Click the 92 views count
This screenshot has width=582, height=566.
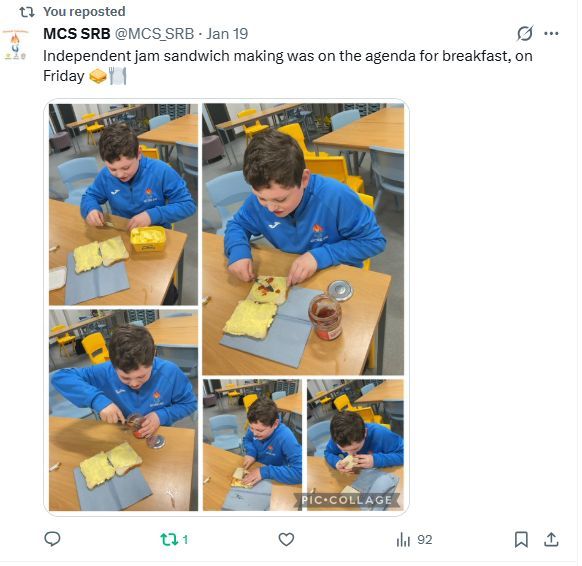tap(425, 540)
